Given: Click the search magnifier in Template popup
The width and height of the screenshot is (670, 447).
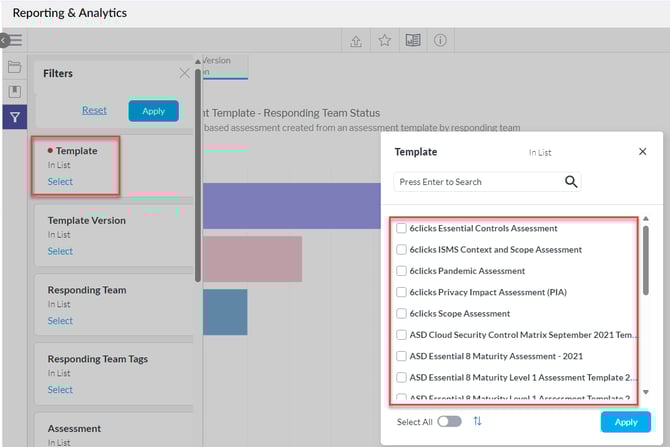Looking at the screenshot, I should (x=571, y=182).
